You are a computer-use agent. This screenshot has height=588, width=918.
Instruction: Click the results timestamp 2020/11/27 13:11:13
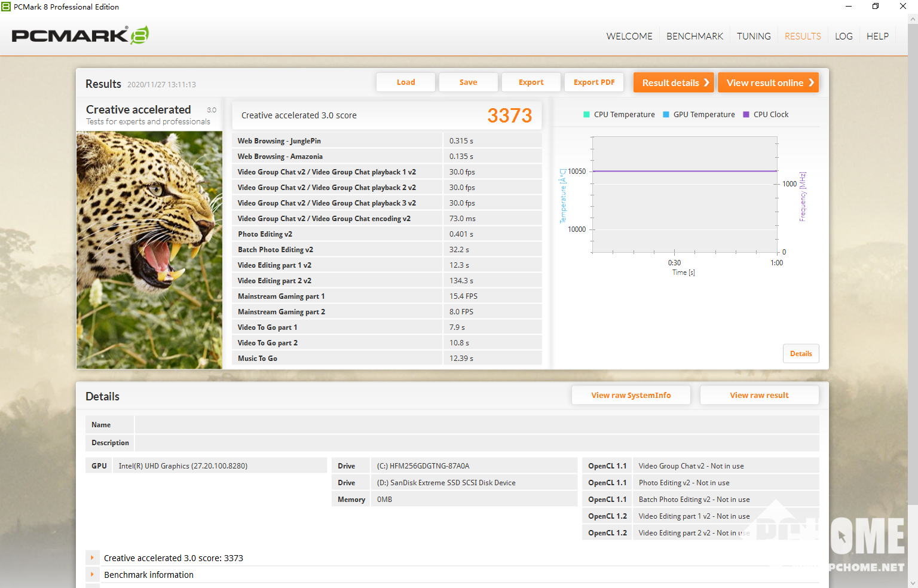point(161,85)
